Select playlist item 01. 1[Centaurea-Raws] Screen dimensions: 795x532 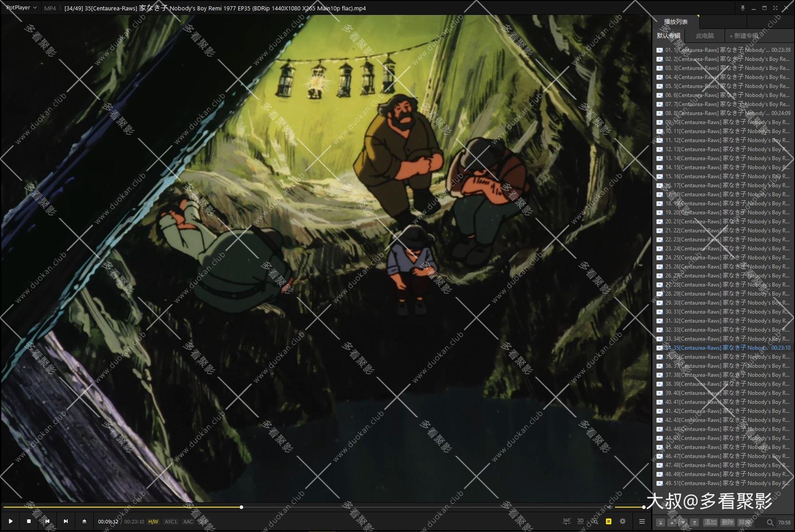[723, 50]
